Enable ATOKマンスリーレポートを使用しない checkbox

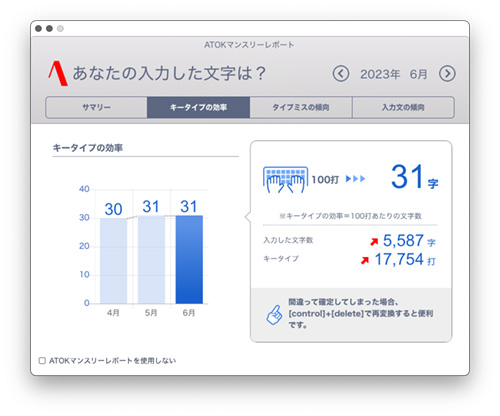tap(42, 361)
